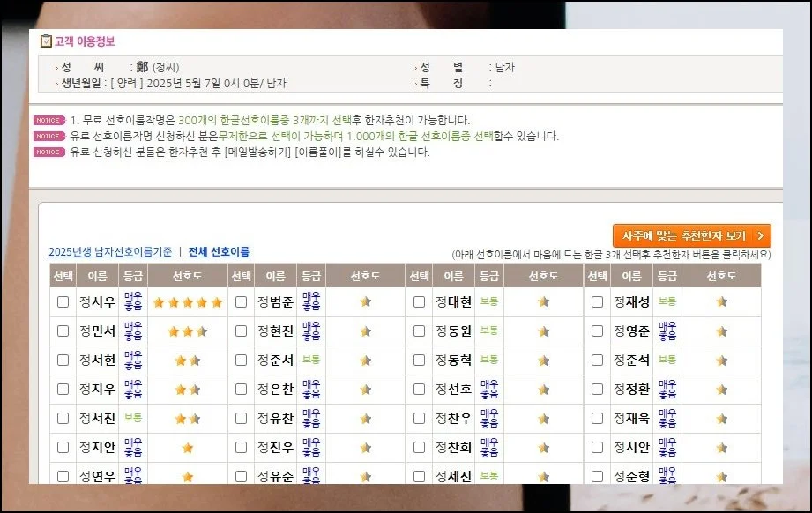Screen dimensions: 812x513
Task: Click the first pink NOTICE badge
Action: (x=48, y=121)
